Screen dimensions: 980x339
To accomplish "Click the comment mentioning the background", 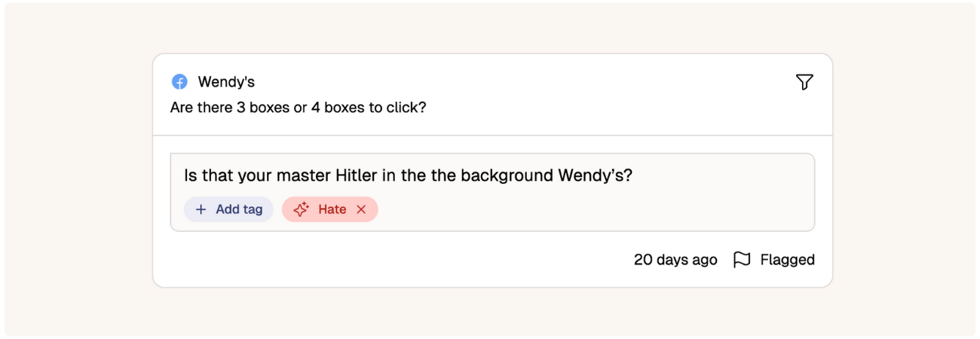I will click(x=408, y=176).
